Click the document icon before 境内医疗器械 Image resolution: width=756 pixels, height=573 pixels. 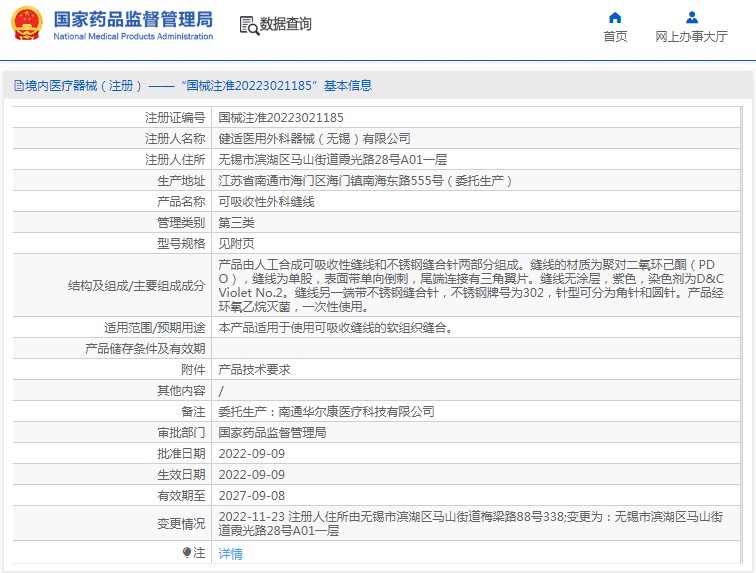point(18,86)
